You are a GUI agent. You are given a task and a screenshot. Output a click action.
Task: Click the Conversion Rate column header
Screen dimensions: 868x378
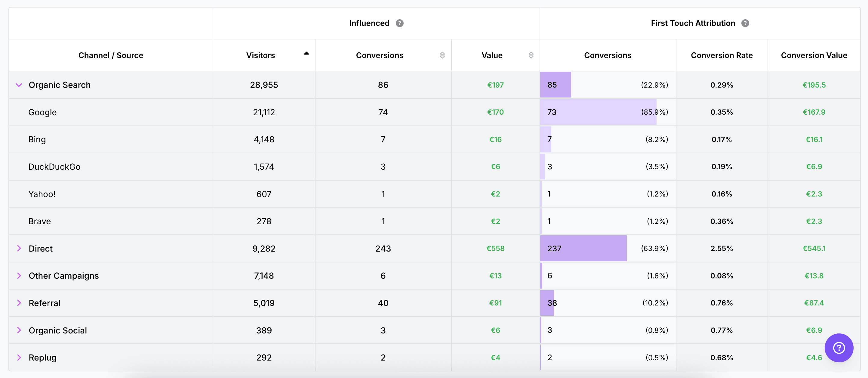pyautogui.click(x=722, y=55)
